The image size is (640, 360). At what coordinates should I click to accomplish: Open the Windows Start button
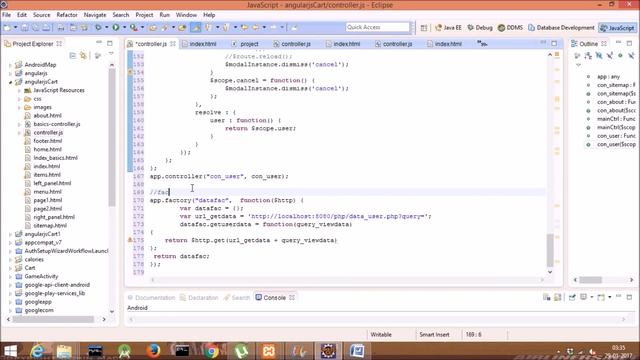(10, 351)
